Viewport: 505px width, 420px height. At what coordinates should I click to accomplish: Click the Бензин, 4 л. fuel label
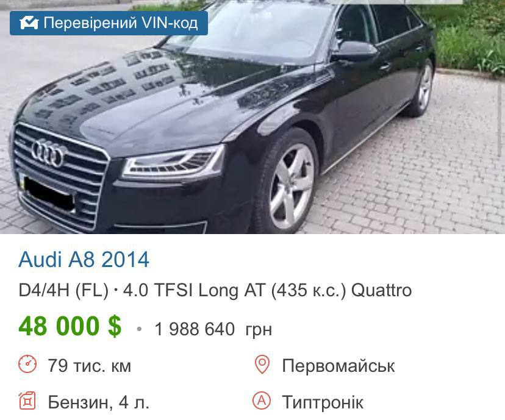[98, 402]
